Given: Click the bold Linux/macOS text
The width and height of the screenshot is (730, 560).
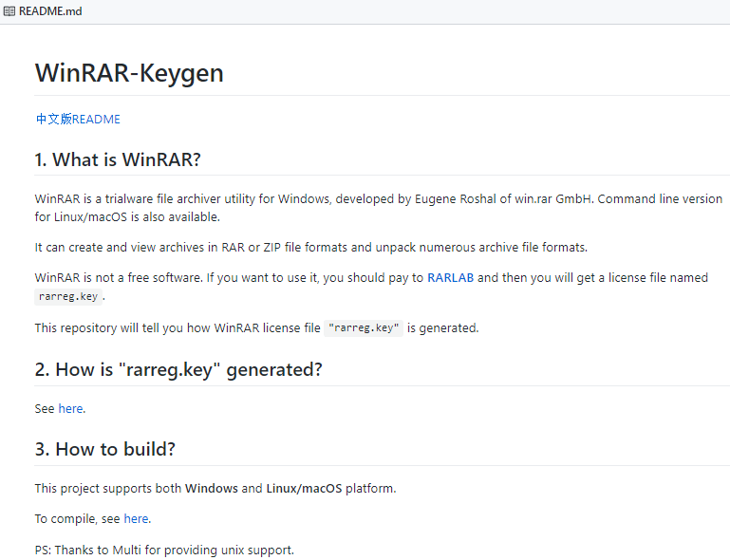Looking at the screenshot, I should [304, 488].
